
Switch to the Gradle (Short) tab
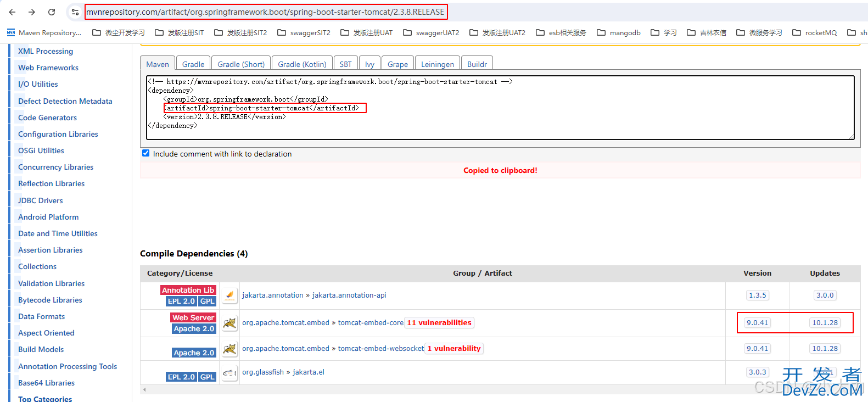241,64
